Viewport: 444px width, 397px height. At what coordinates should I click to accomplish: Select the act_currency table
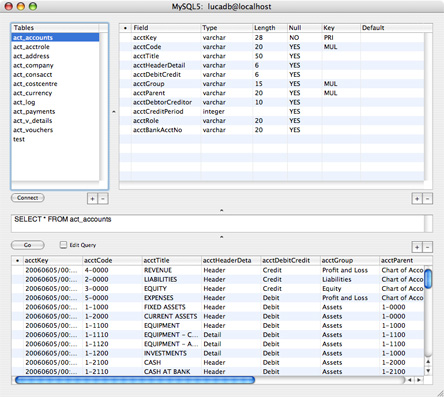55,93
